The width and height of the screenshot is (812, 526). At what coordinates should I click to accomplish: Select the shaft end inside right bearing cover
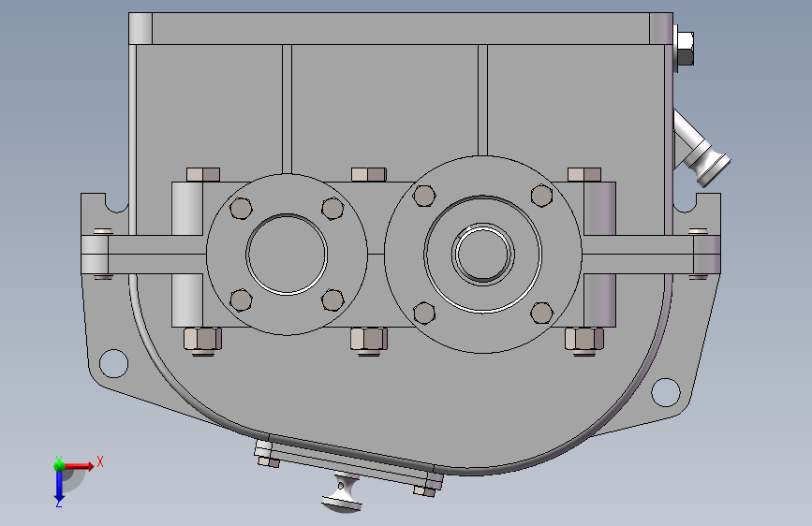click(482, 254)
